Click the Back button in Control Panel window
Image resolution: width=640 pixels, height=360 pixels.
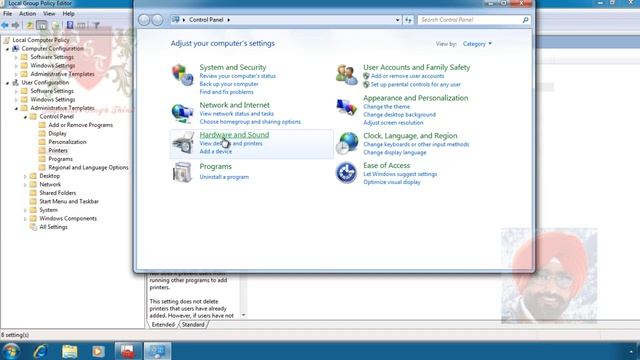pos(144,20)
